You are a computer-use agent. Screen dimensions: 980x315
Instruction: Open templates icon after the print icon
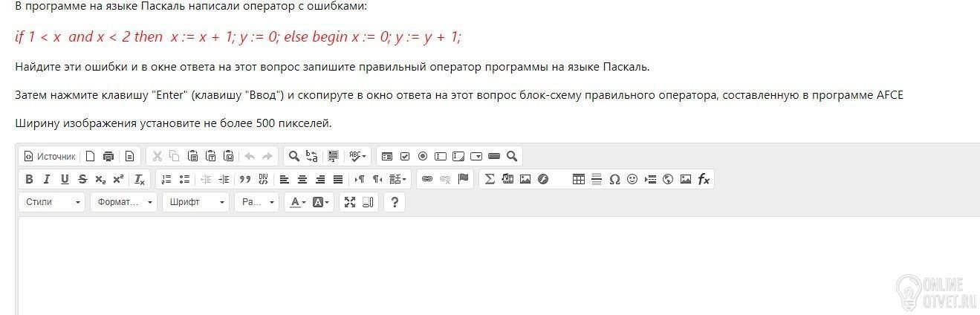(x=129, y=156)
